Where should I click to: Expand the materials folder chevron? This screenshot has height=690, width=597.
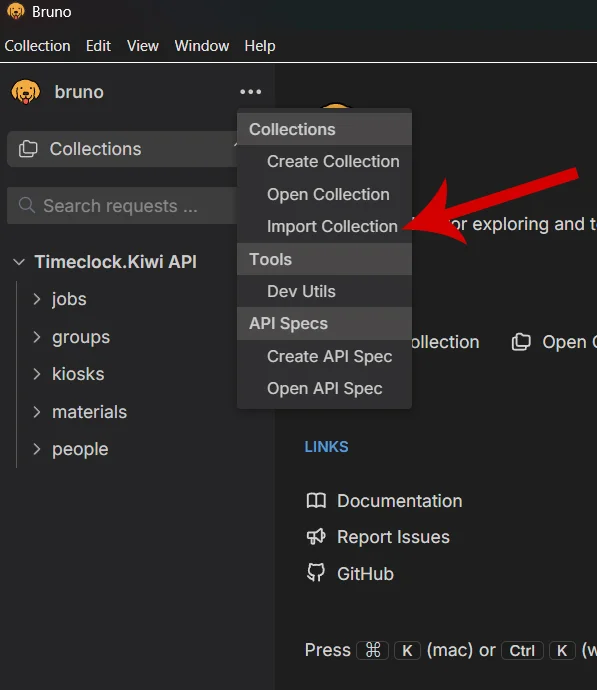(37, 412)
